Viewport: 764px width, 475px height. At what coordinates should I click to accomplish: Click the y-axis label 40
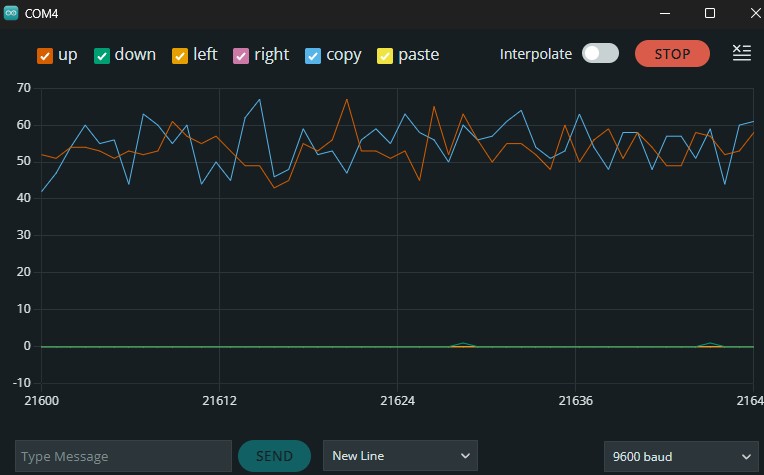(23, 198)
